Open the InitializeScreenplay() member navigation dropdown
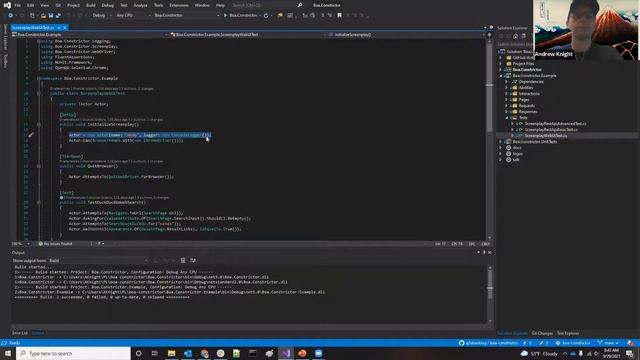 [407, 35]
